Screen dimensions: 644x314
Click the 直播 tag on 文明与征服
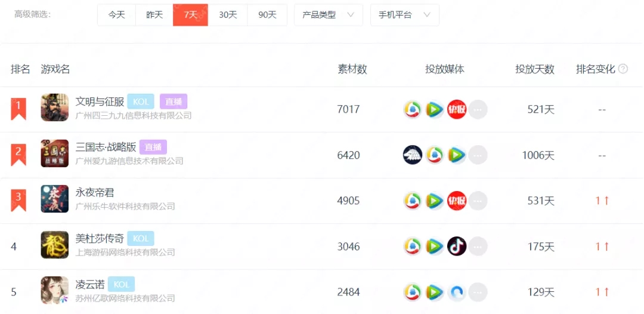(x=174, y=101)
